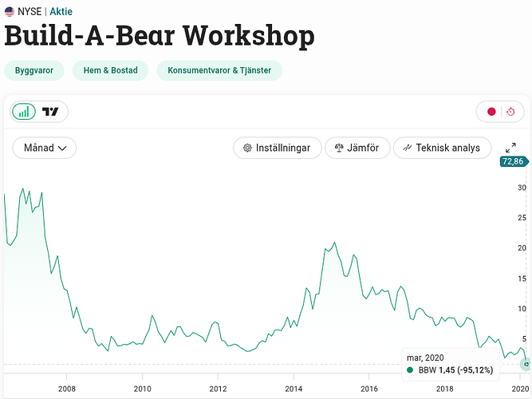Toggle the red live-data dot

click(491, 112)
